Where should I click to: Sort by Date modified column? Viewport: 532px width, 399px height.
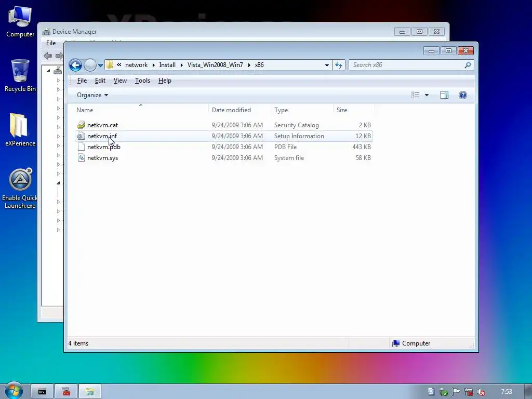pos(240,110)
